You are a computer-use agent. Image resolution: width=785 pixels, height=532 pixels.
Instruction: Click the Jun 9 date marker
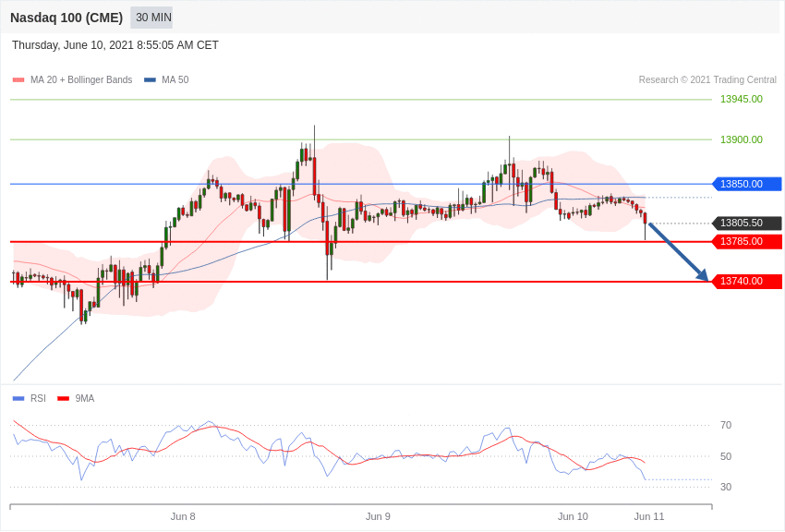(378, 516)
